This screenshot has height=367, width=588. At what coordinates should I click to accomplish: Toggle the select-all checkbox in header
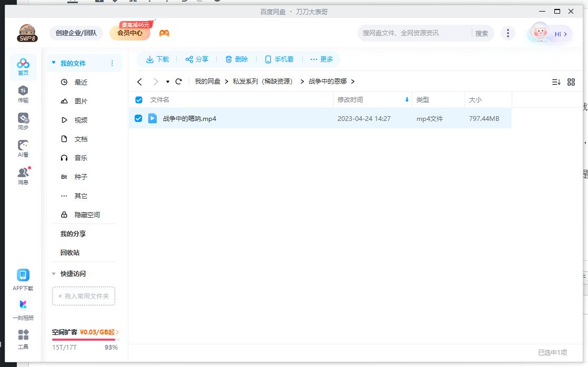pos(139,100)
